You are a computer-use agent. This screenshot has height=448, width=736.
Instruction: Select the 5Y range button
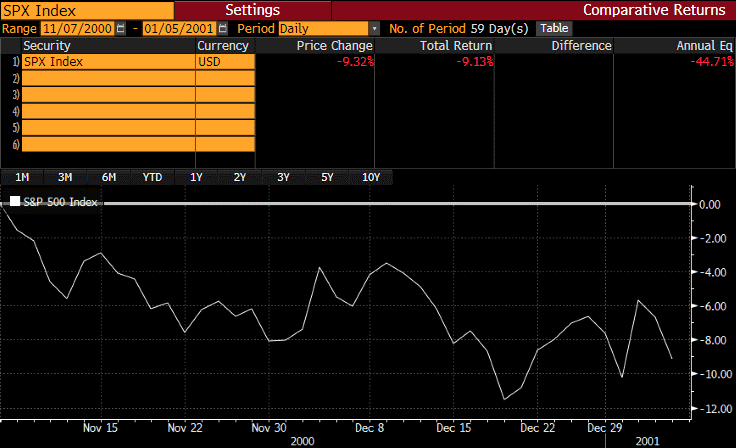327,177
